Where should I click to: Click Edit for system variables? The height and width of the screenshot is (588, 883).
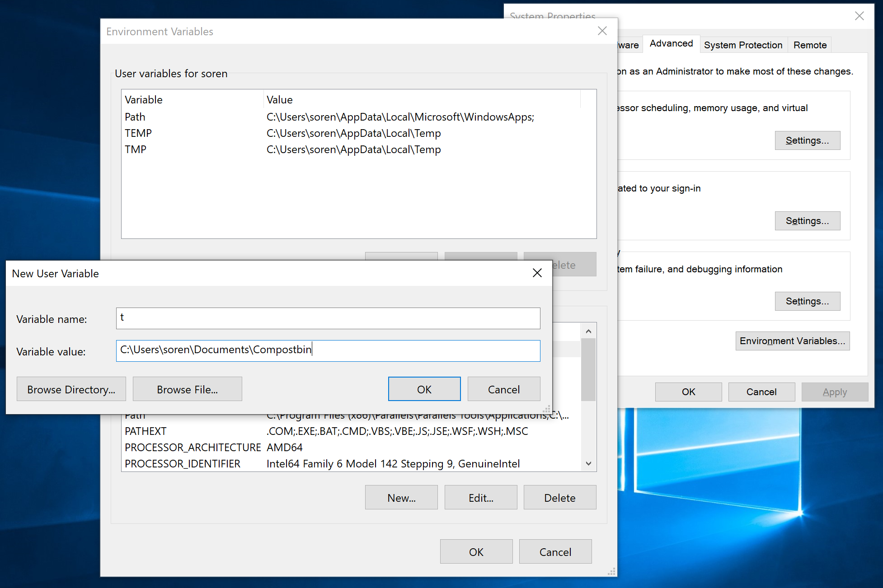point(480,497)
